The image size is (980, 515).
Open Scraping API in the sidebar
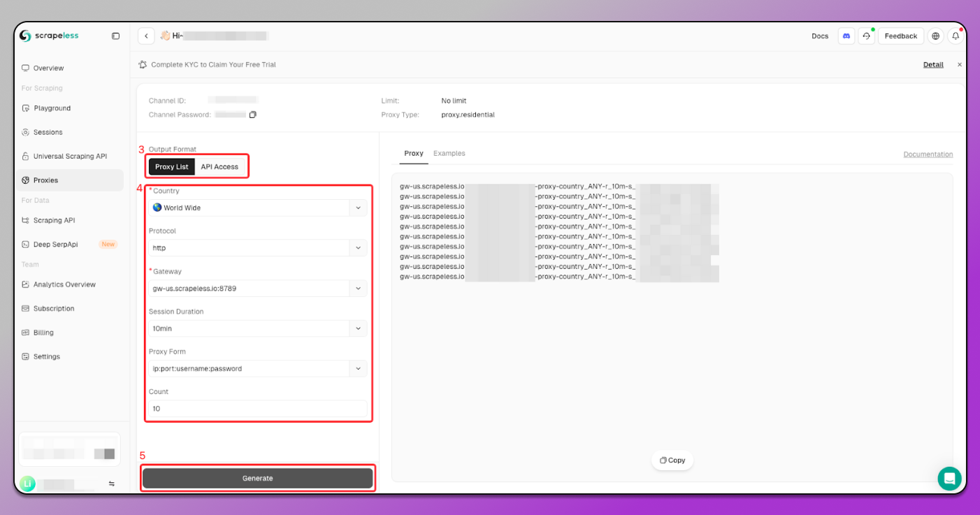(70, 220)
